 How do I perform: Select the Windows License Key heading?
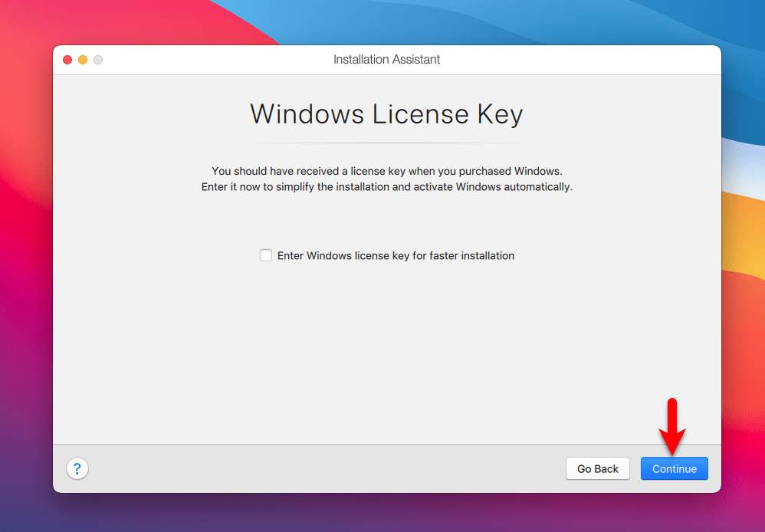(x=386, y=114)
